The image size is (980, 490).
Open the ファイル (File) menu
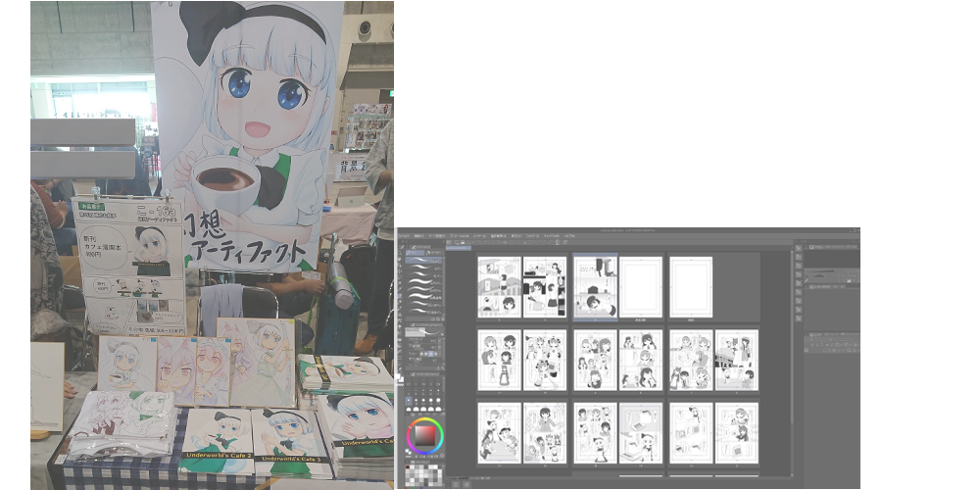[404, 236]
